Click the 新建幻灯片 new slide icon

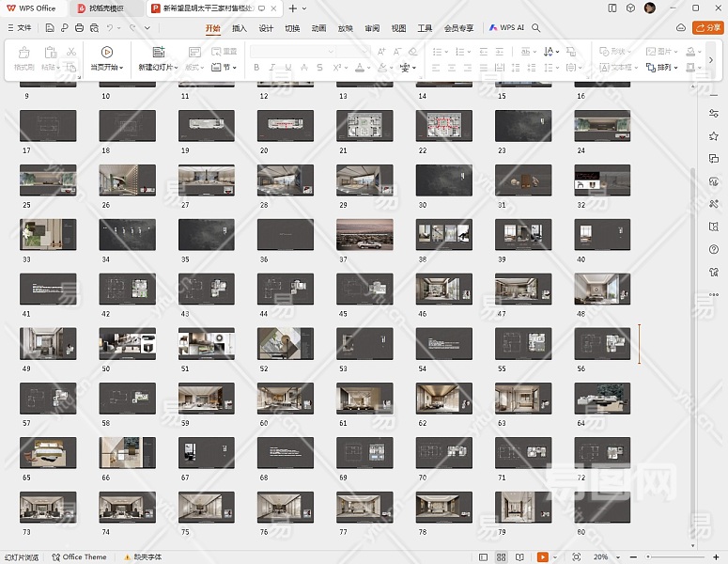(x=158, y=53)
